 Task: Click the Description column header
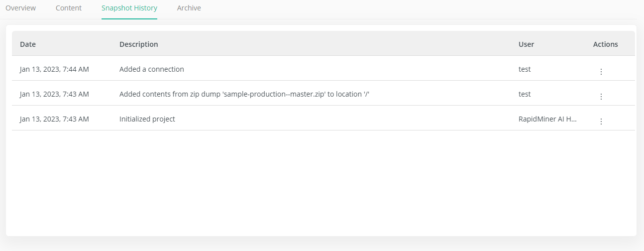pyautogui.click(x=139, y=44)
